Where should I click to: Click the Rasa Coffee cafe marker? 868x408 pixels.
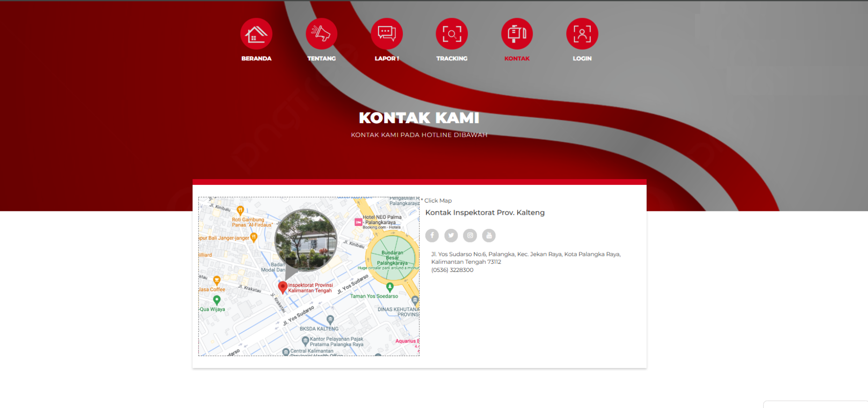pos(217,281)
